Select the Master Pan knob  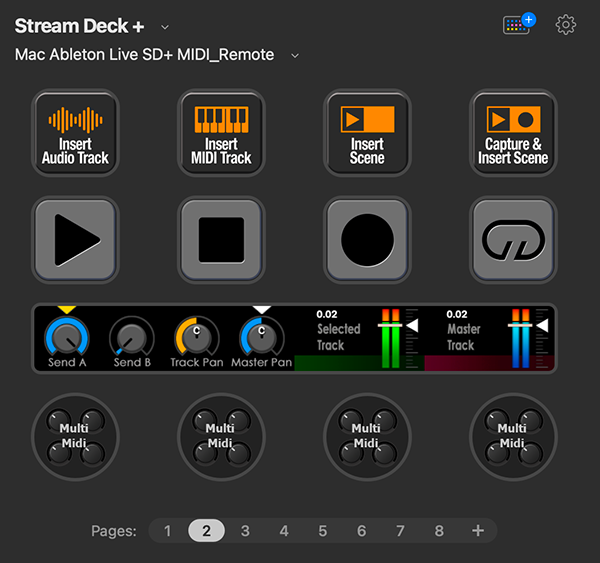coord(262,338)
